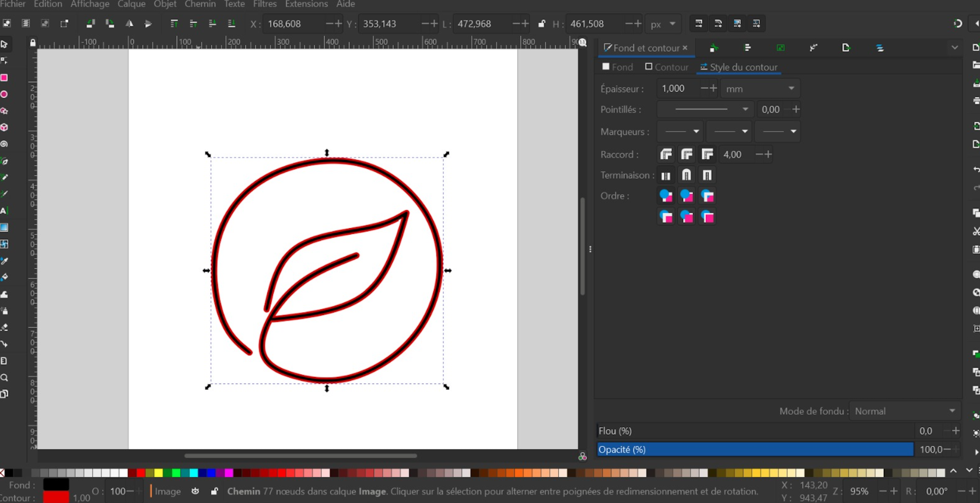This screenshot has width=980, height=503.
Task: Select the Paint bucket tool
Action: 4,277
